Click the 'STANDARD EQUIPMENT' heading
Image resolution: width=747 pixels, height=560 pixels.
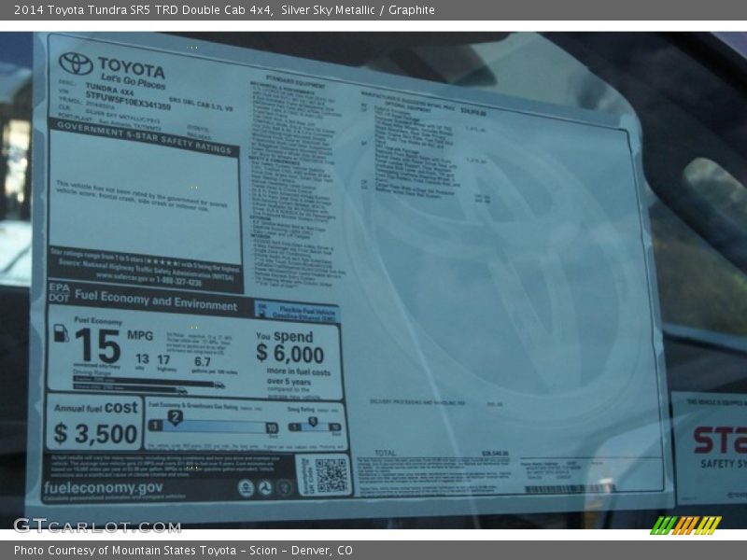[x=295, y=82]
